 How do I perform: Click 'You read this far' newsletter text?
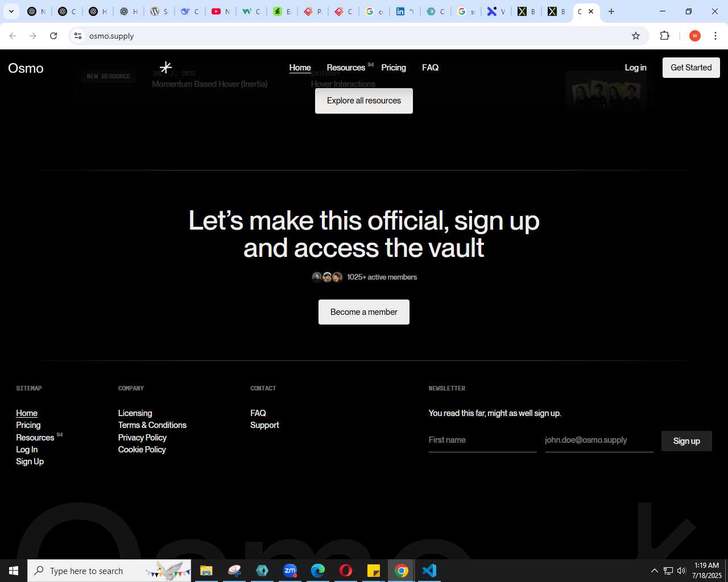coord(495,413)
